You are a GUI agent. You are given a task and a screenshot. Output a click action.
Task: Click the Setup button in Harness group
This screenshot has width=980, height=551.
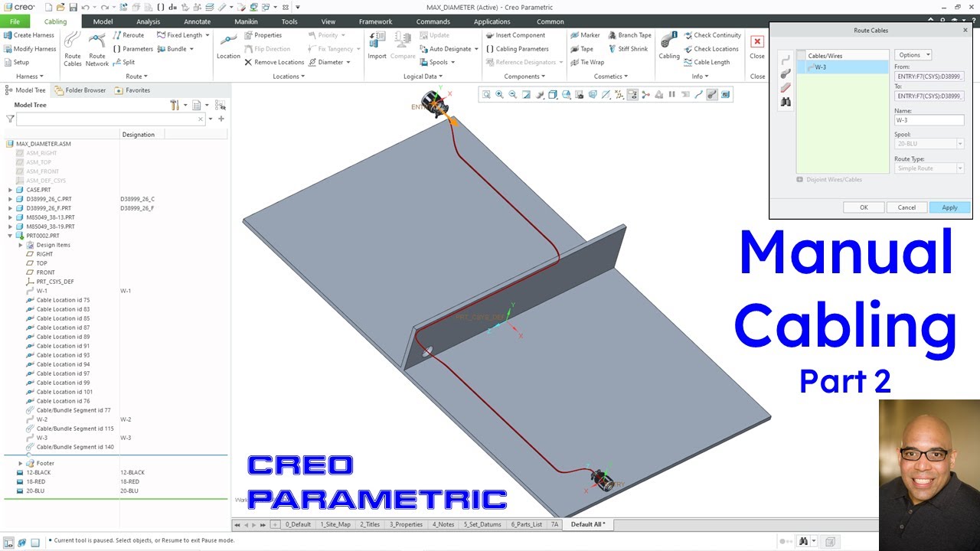pos(16,63)
